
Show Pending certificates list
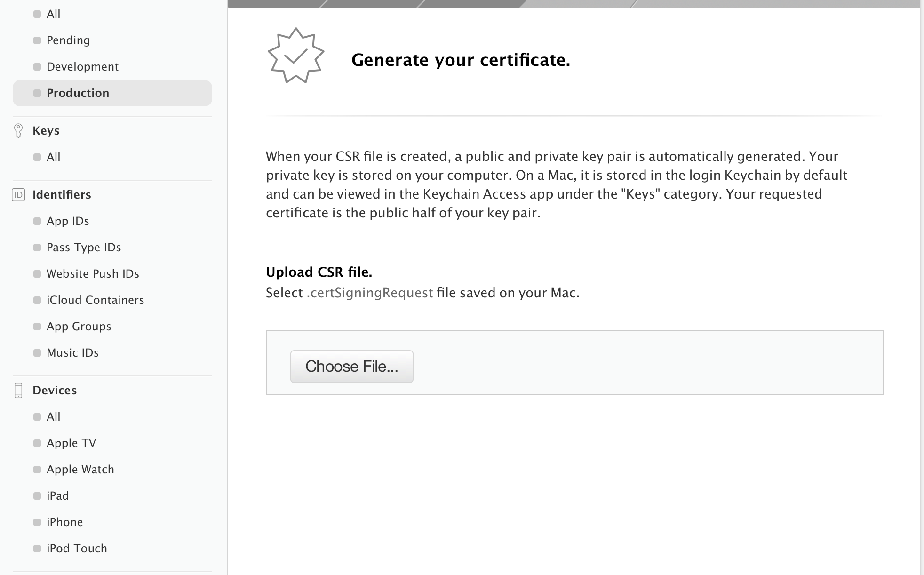[x=68, y=40]
